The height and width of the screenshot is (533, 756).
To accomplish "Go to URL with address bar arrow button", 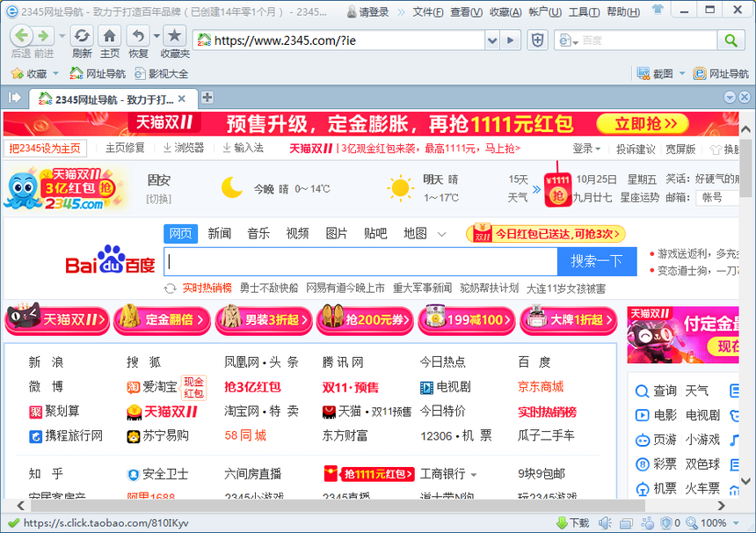I will pyautogui.click(x=510, y=40).
